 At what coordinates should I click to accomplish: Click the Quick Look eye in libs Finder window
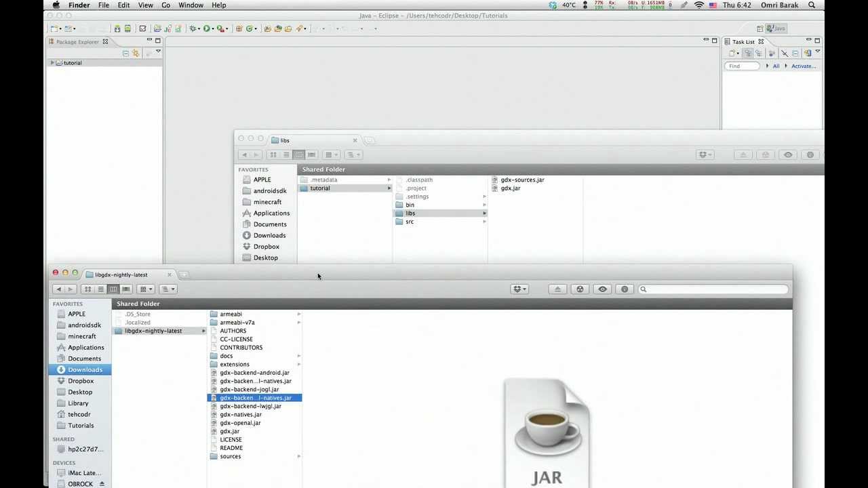click(788, 155)
